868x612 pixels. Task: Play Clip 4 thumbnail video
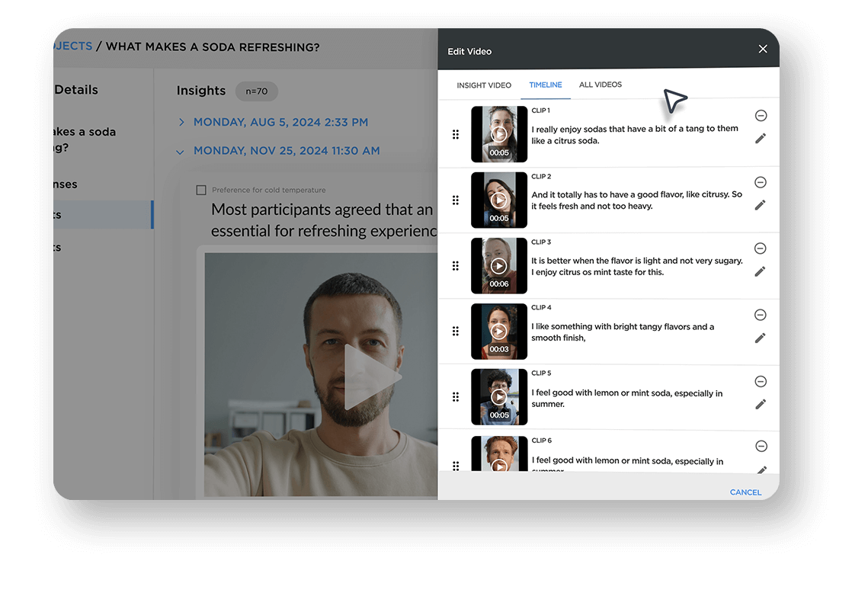pyautogui.click(x=498, y=332)
